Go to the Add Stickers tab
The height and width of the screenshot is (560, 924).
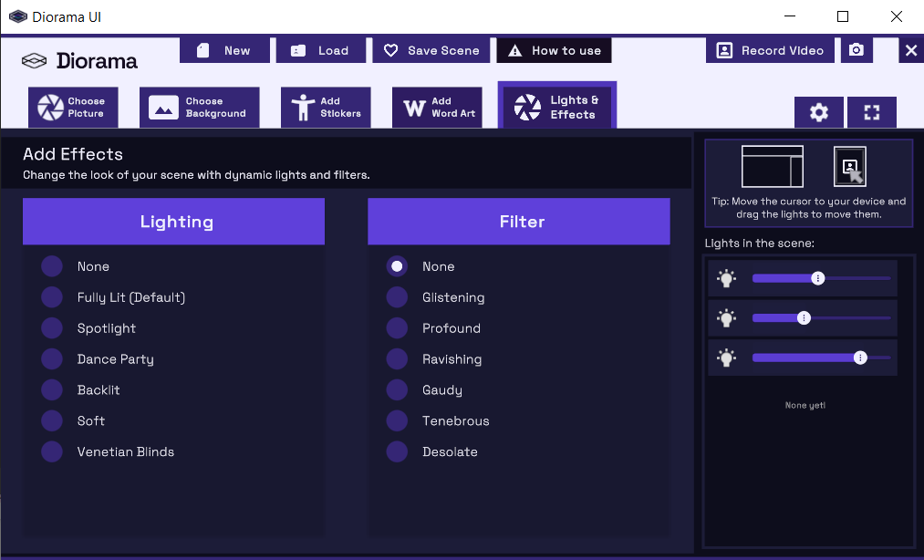tap(326, 108)
